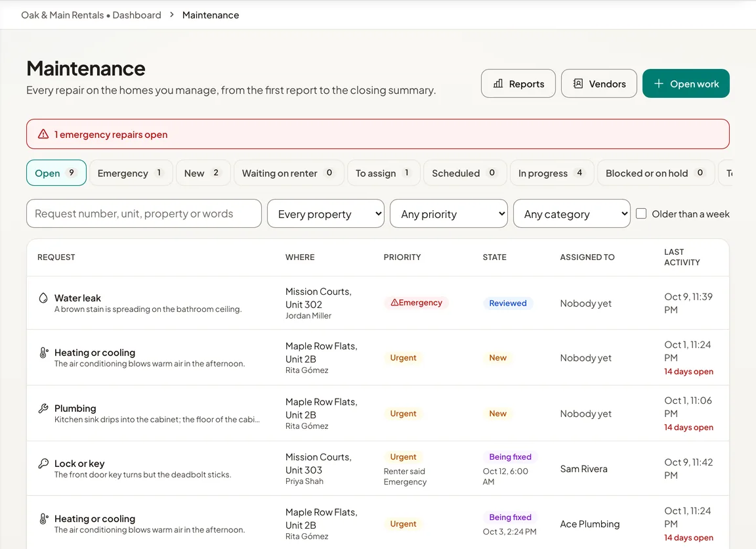Click Oct 3, 2:24 PM scheduled time
Image resolution: width=756 pixels, height=549 pixels.
coord(509,531)
